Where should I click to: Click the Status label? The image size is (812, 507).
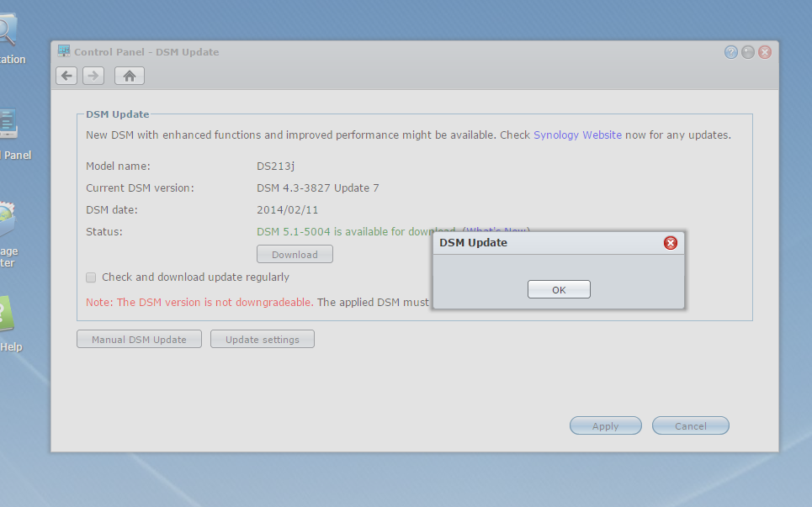[x=104, y=232]
